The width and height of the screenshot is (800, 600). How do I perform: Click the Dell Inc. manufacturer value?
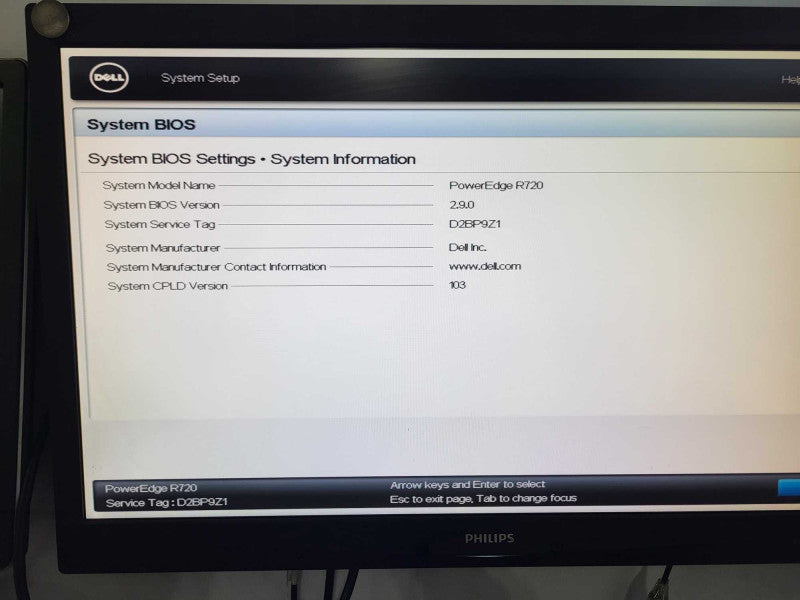pyautogui.click(x=467, y=247)
